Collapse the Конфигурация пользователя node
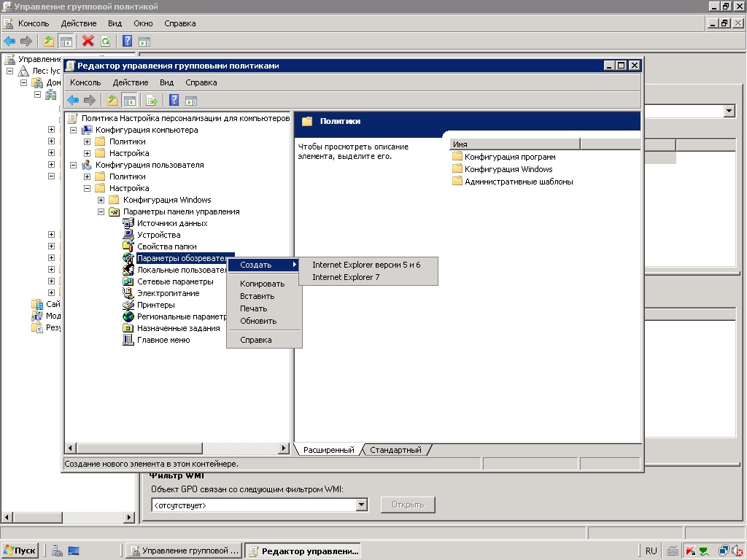The height and width of the screenshot is (560, 747). tap(74, 165)
